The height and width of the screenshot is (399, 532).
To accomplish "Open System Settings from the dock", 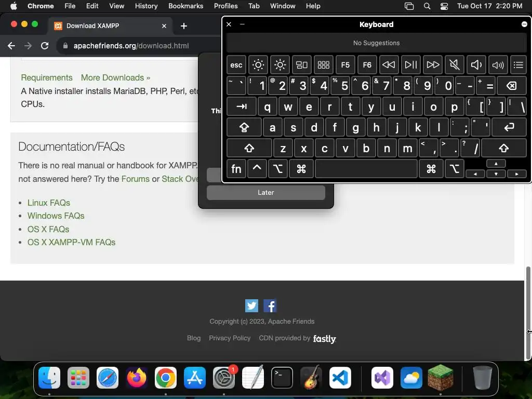I will (x=224, y=378).
